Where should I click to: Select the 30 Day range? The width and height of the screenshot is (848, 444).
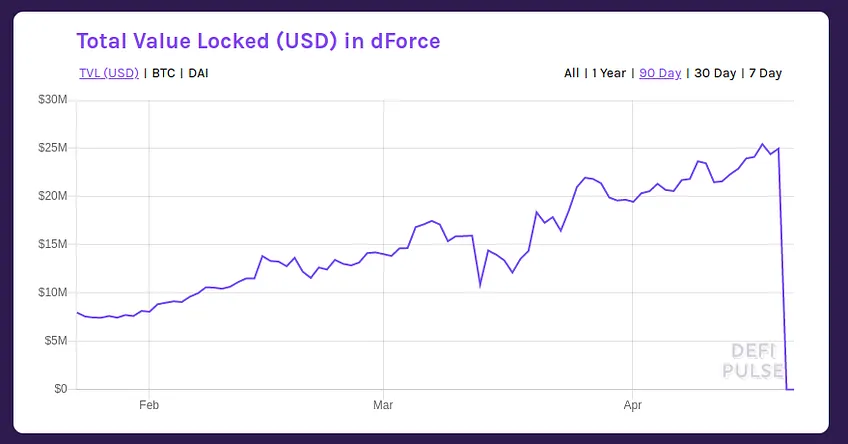[715, 73]
